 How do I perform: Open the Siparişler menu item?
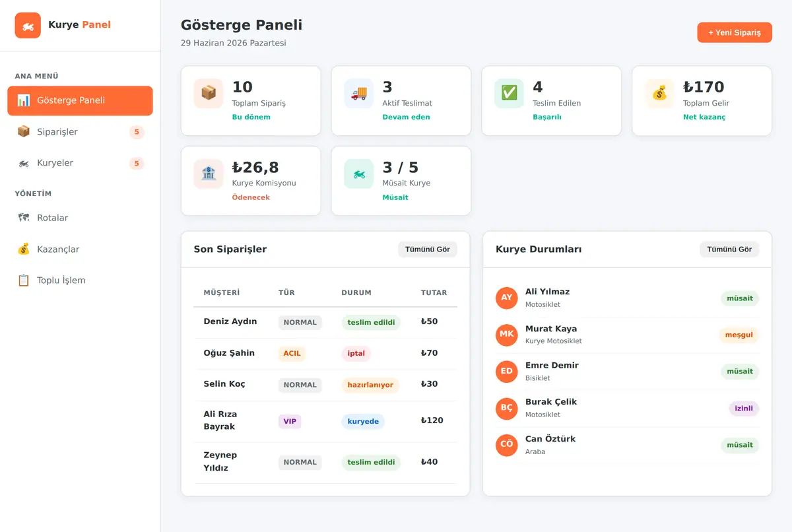point(80,132)
